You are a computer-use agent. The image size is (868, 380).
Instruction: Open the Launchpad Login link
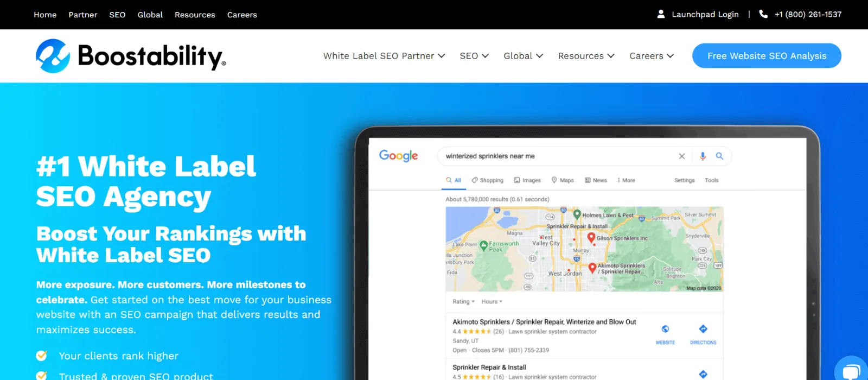click(705, 15)
